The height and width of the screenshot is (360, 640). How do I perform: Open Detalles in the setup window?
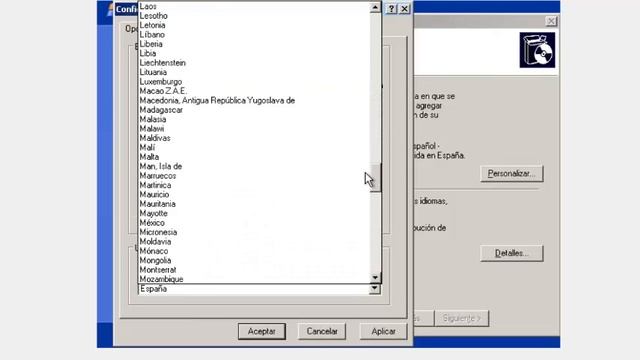click(x=511, y=253)
